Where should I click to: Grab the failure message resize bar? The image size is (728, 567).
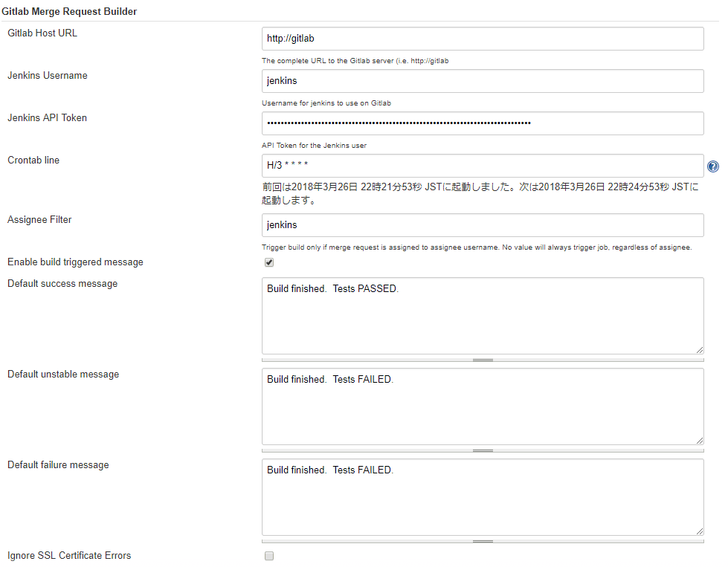pos(483,542)
